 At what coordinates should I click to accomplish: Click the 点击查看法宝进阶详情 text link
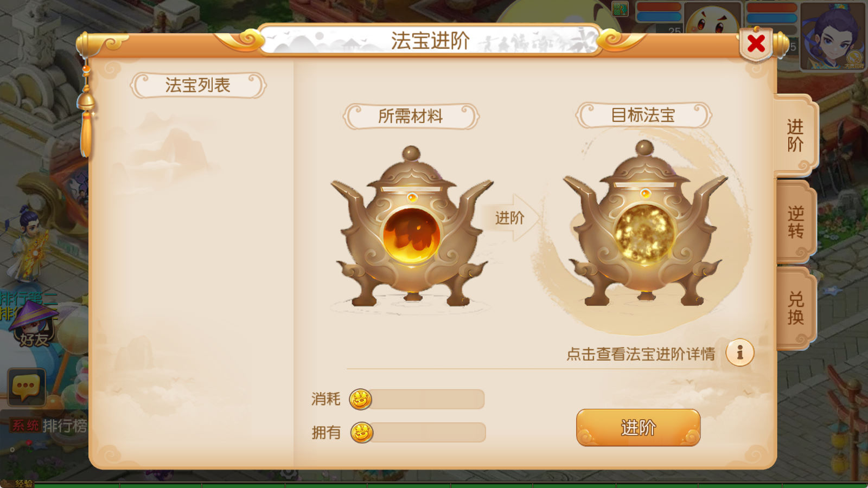coord(641,354)
